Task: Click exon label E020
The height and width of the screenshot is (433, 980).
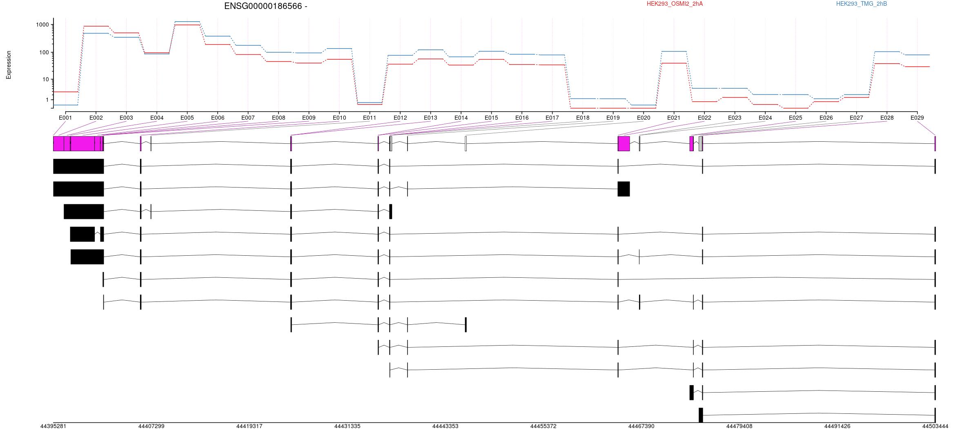Action: click(x=644, y=118)
